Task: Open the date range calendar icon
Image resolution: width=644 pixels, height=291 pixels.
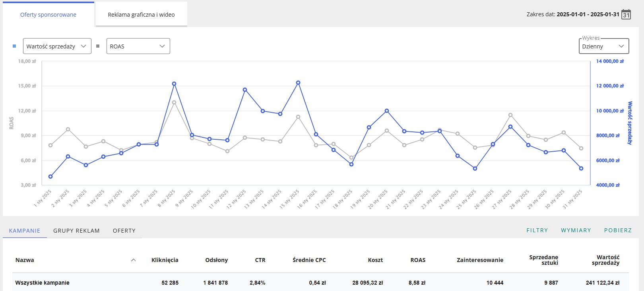Action: click(x=626, y=15)
